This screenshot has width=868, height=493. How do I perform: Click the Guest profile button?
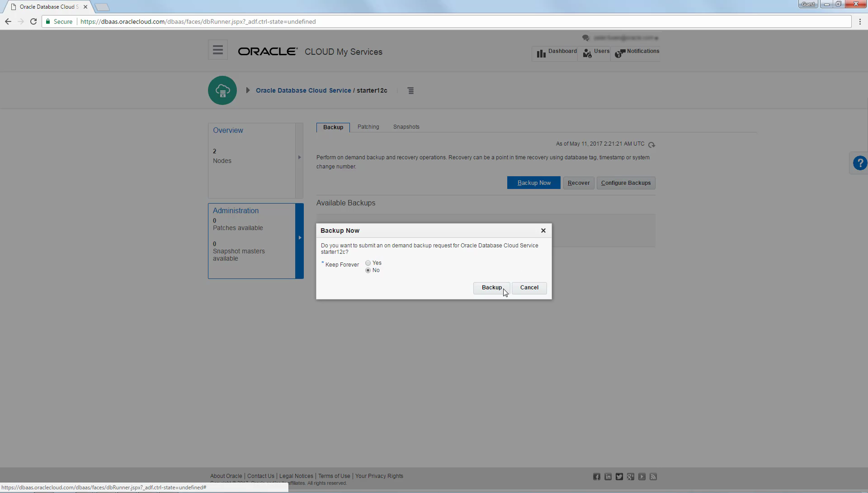click(808, 4)
